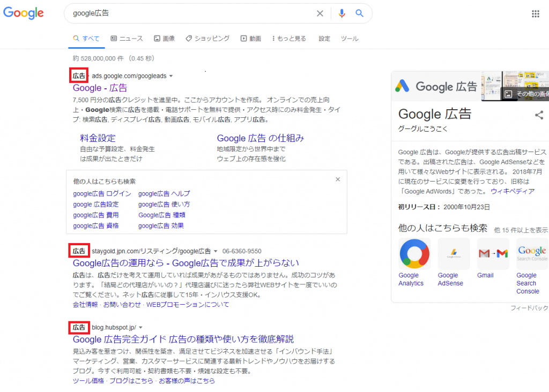Click フィードバック below knowledge panel
The height and width of the screenshot is (392, 549).
[529, 308]
